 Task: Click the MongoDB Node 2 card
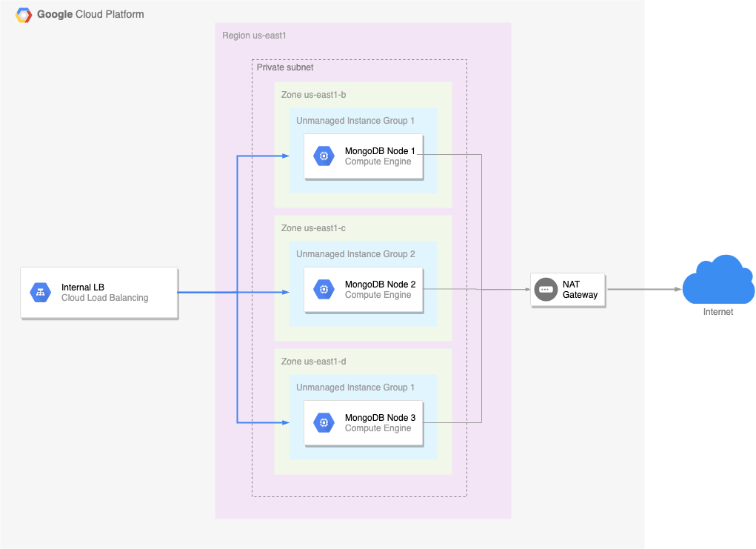click(363, 289)
